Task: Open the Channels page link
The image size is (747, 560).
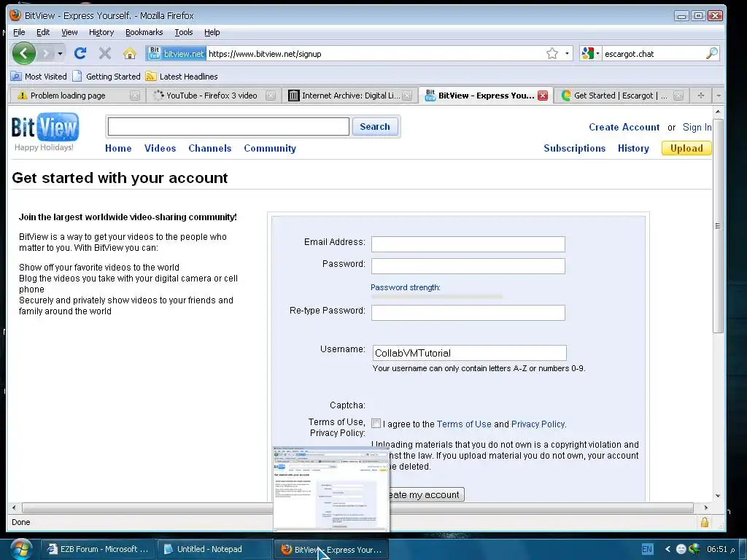Action: point(209,148)
